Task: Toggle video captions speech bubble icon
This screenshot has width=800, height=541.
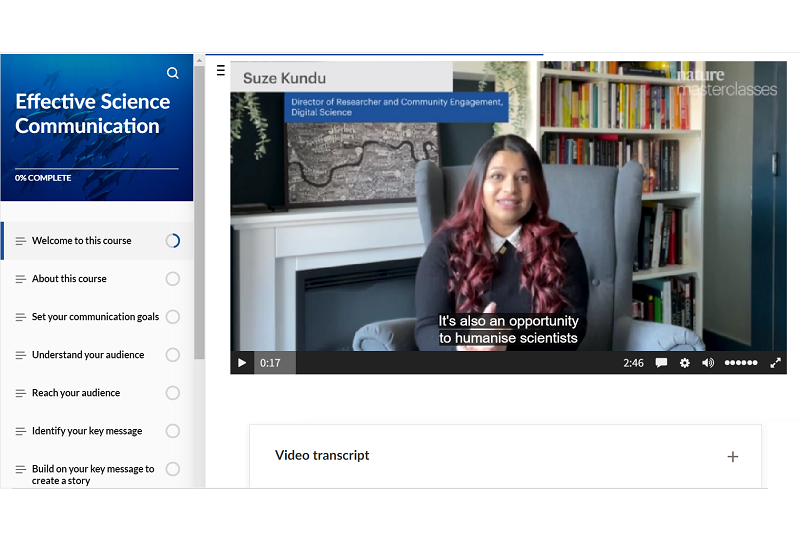Action: [661, 363]
